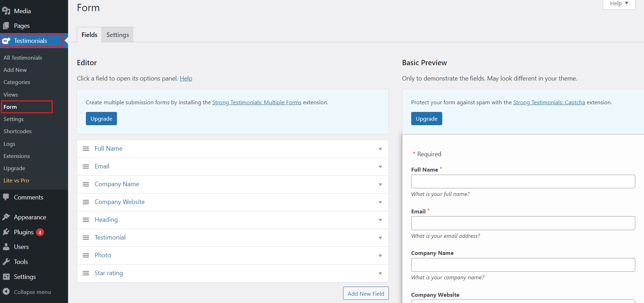Expand the Company Website field options
This screenshot has height=303, width=644.
pos(380,202)
